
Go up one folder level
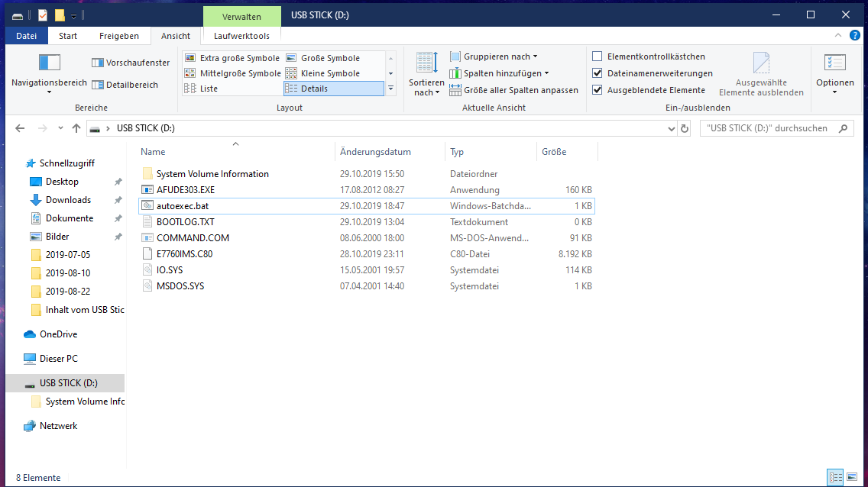(x=76, y=128)
